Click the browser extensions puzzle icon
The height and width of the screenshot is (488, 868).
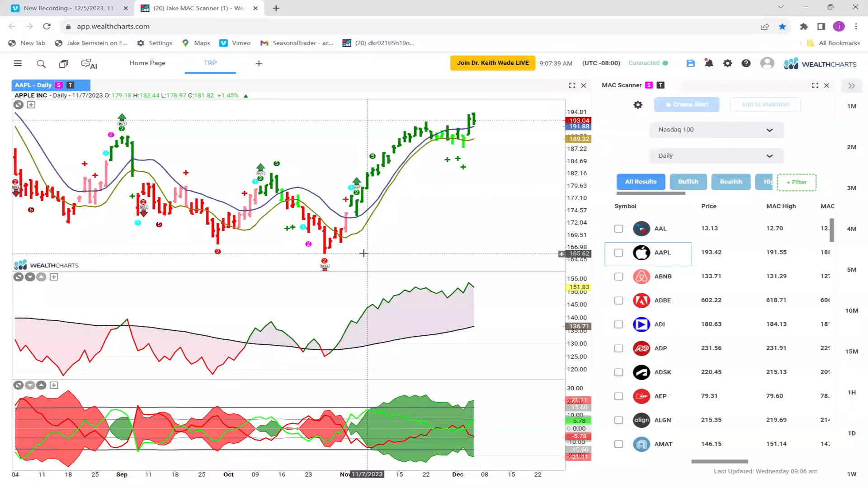[804, 27]
